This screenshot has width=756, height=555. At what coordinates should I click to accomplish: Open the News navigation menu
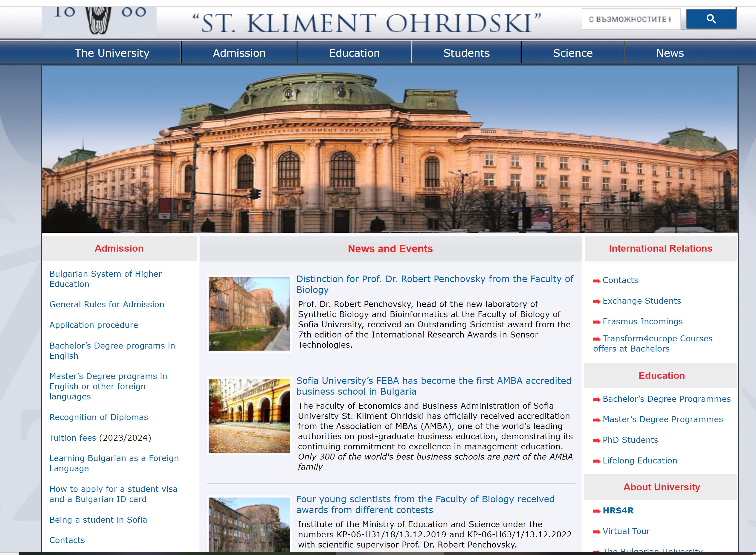click(x=670, y=53)
